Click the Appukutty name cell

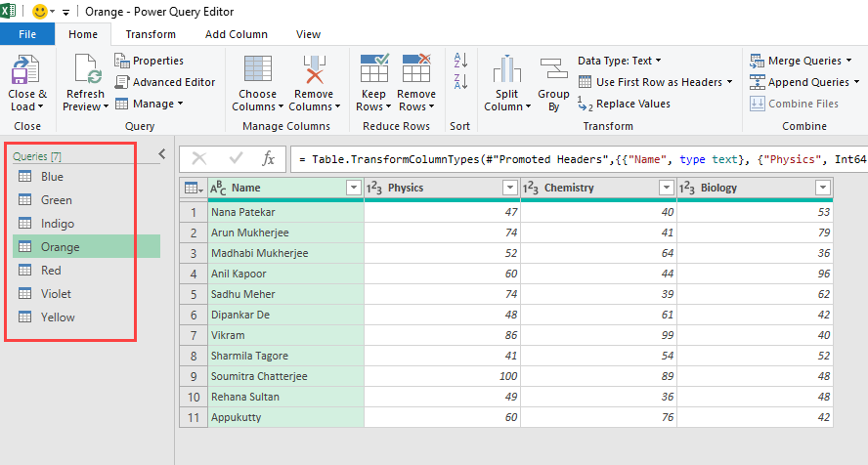[285, 417]
